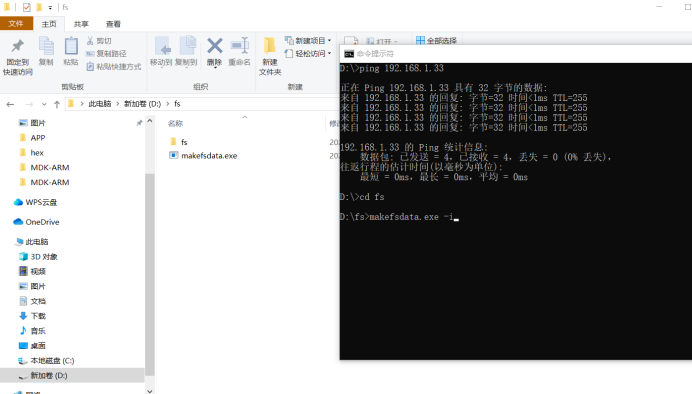This screenshot has width=692, height=394.
Task: Click the Cut scissors button
Action: (99, 41)
